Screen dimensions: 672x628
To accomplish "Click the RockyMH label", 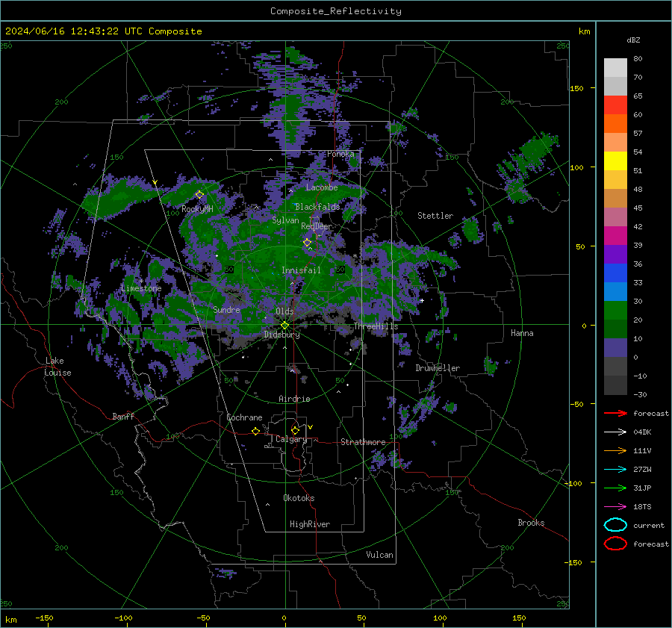I will pyautogui.click(x=197, y=209).
